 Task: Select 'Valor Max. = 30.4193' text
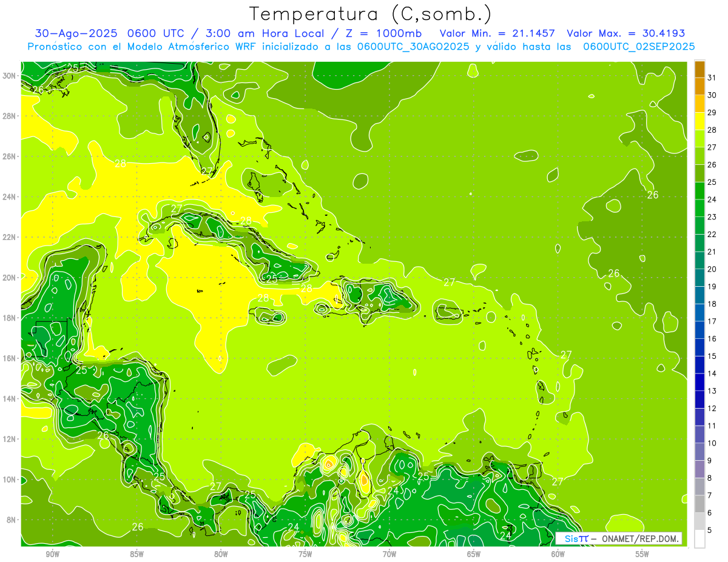point(625,33)
